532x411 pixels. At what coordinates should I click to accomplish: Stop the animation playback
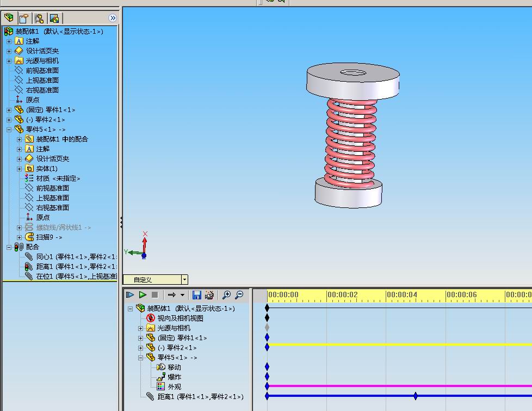coord(154,295)
